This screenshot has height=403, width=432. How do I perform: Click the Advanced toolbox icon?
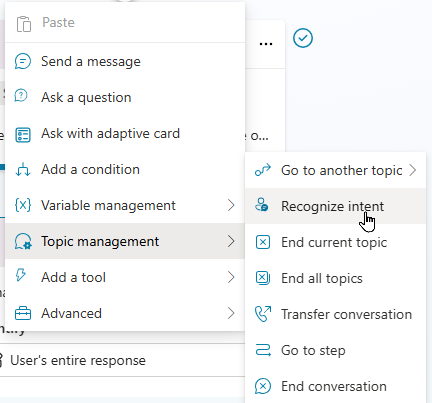click(x=23, y=313)
